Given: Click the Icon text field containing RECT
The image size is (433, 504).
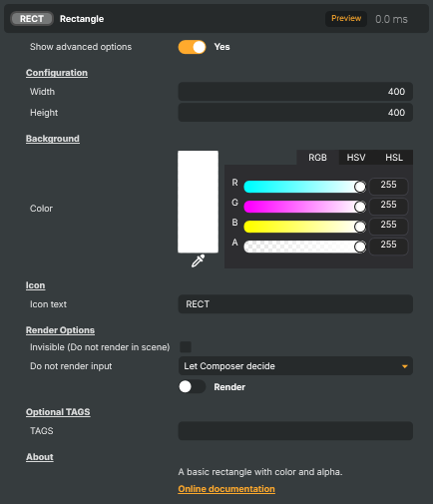Looking at the screenshot, I should point(295,304).
